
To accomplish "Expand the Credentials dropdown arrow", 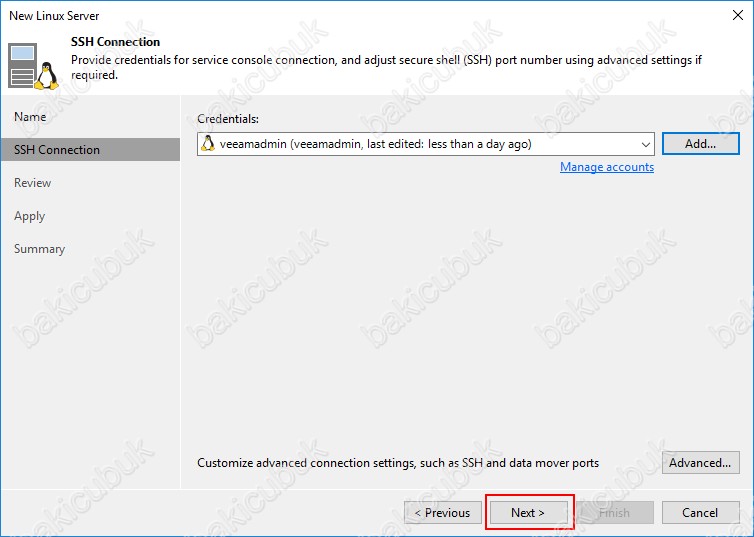I will click(645, 144).
